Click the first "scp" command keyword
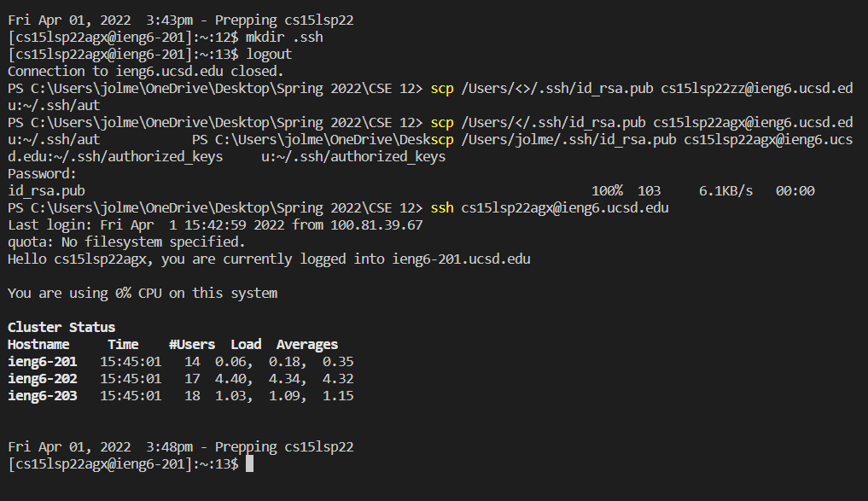This screenshot has height=501, width=868. 443,88
